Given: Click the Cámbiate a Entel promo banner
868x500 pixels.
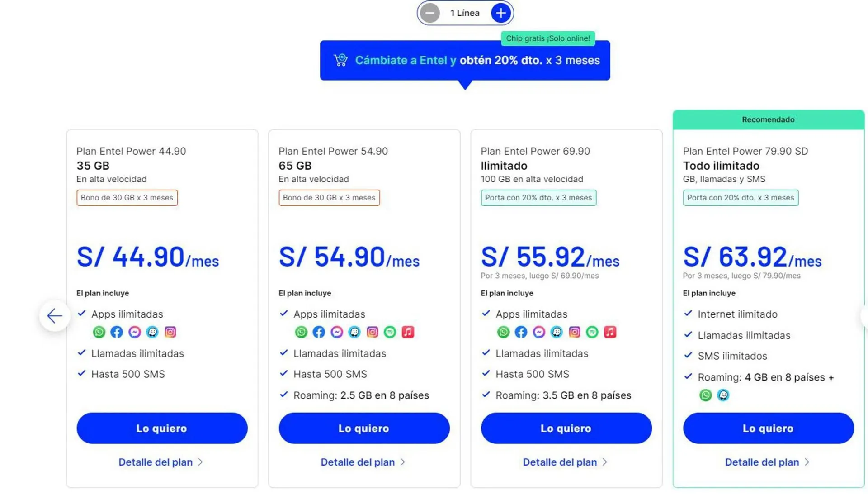Looking at the screenshot, I should [465, 60].
